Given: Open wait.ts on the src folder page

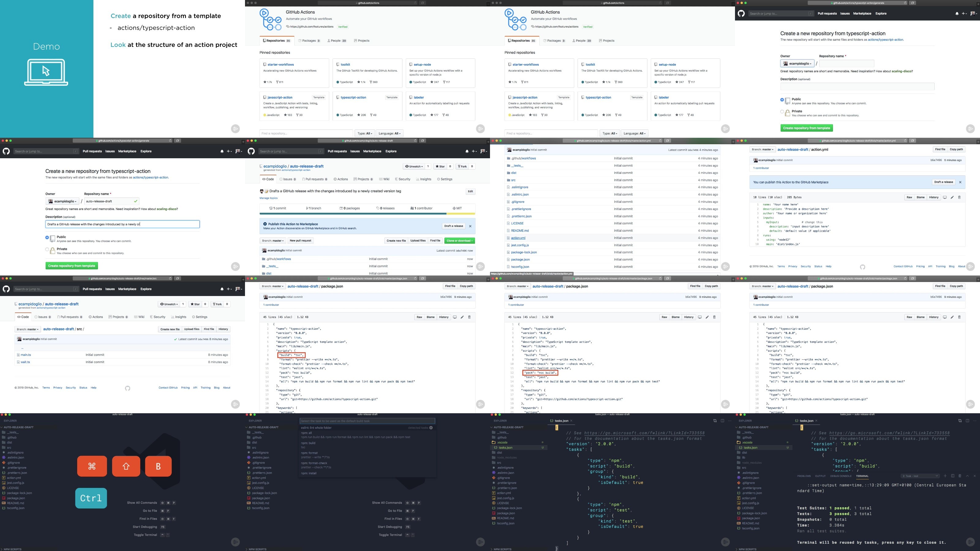Looking at the screenshot, I should [25, 362].
